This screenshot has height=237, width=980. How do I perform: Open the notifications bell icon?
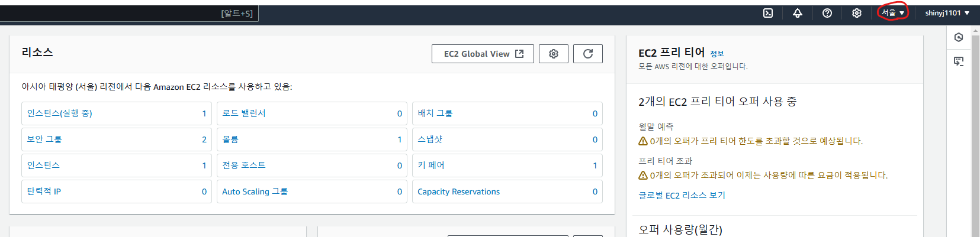point(798,13)
